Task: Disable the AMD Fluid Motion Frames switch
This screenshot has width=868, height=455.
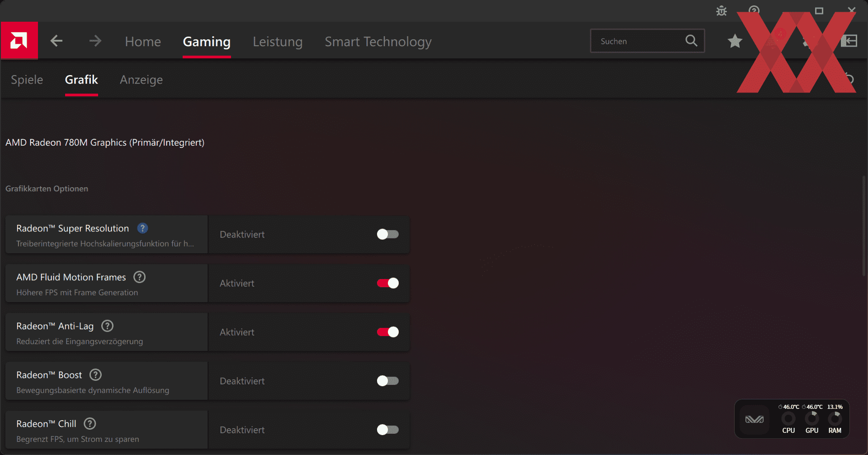Action: click(x=388, y=283)
